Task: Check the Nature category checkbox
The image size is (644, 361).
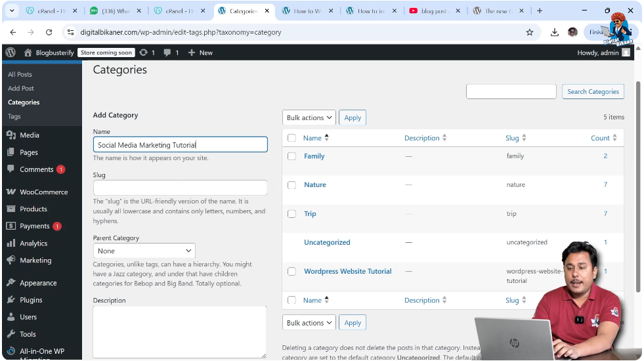Action: pos(291,185)
